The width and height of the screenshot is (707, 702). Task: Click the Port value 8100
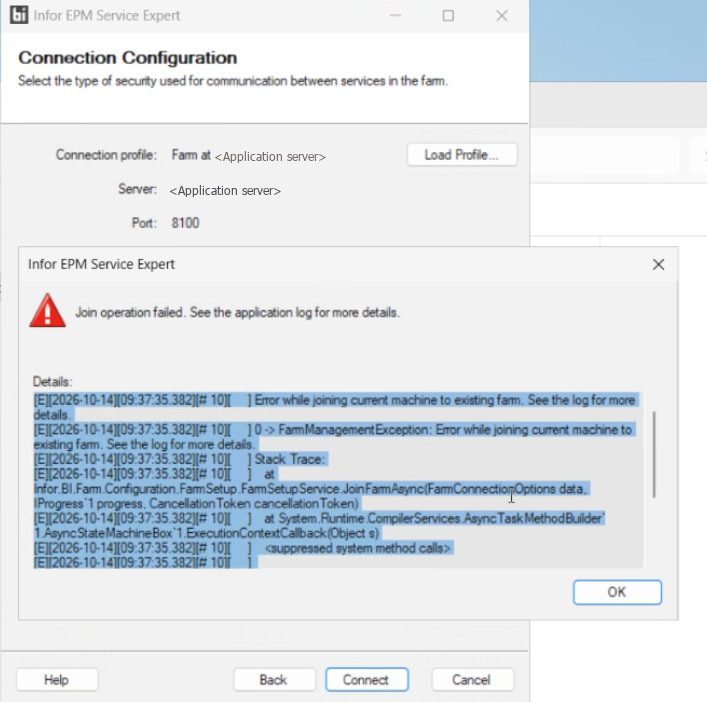pyautogui.click(x=185, y=223)
